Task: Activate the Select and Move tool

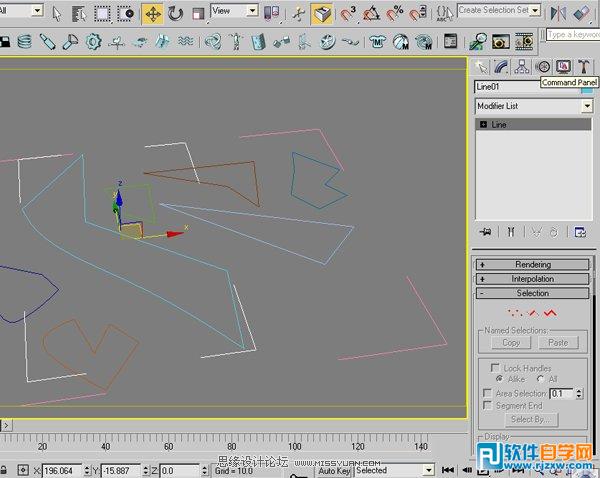Action: click(x=152, y=14)
